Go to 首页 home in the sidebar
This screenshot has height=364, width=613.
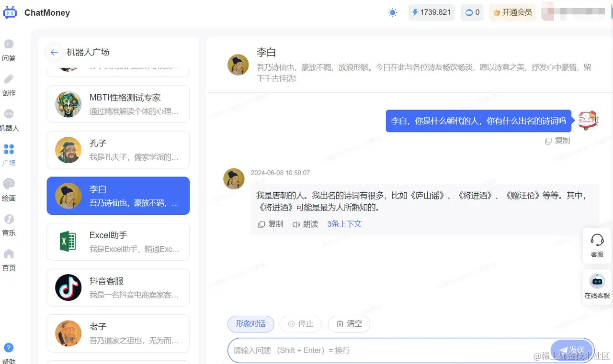tap(9, 260)
